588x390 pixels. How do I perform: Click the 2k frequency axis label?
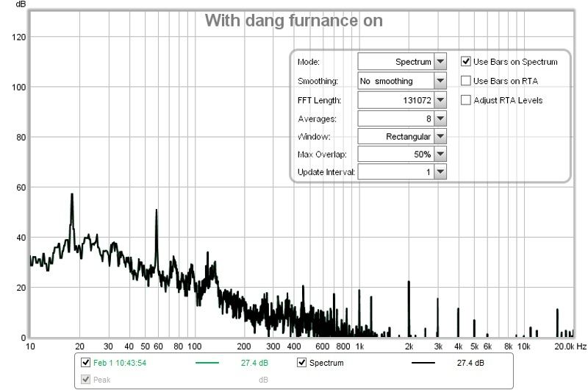[x=409, y=347]
